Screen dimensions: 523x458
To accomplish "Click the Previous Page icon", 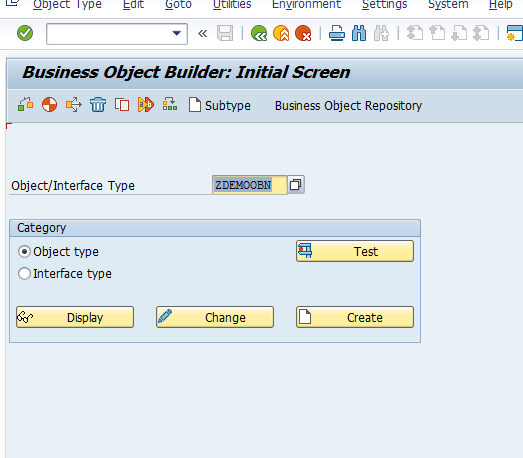I will tap(437, 33).
